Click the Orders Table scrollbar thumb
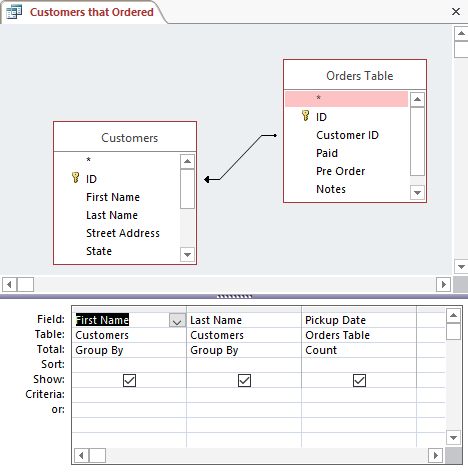This screenshot has height=476, width=468. click(x=417, y=141)
